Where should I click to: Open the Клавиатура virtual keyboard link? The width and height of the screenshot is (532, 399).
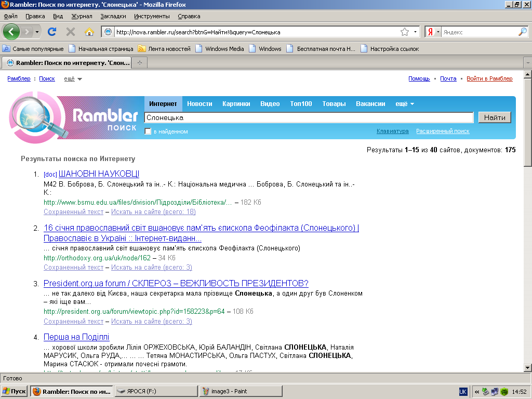(392, 131)
